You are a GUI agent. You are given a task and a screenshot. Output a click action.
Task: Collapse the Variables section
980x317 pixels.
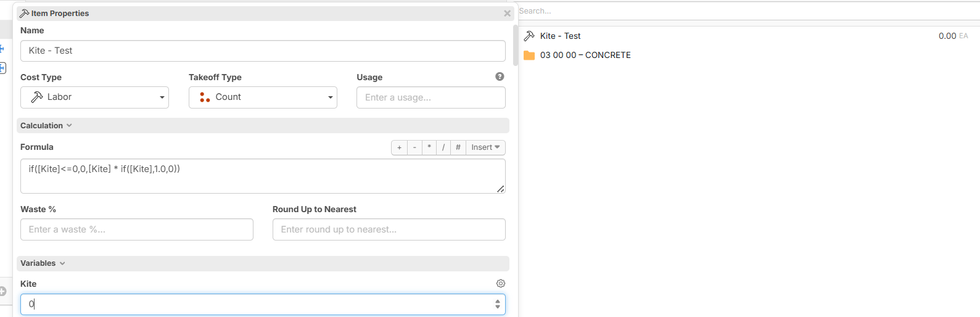pyautogui.click(x=43, y=263)
